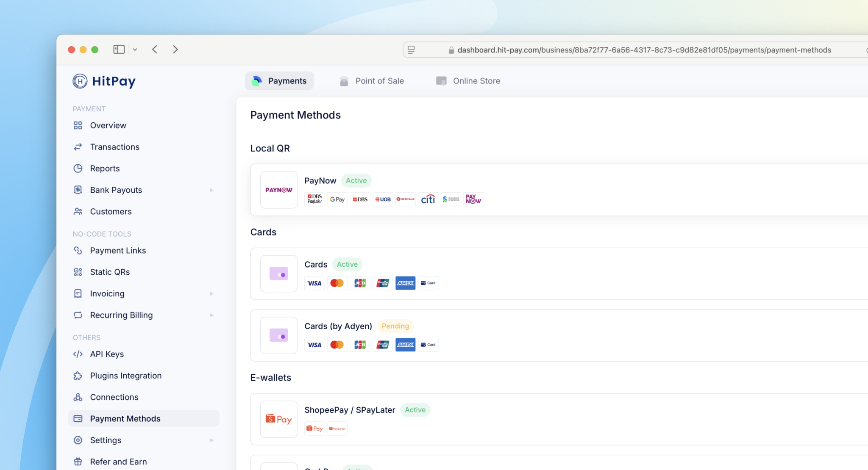Expand the Settings submenu arrow

211,440
